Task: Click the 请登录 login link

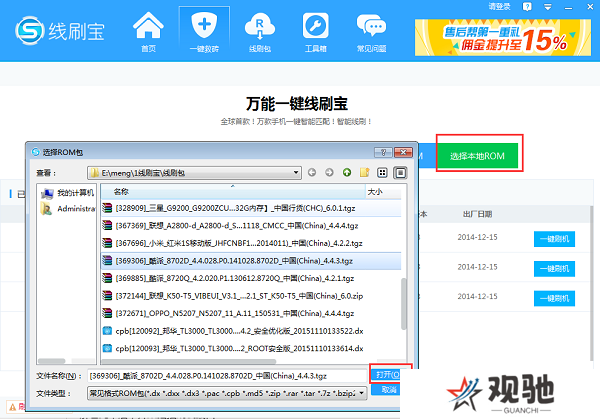Action: click(x=499, y=7)
